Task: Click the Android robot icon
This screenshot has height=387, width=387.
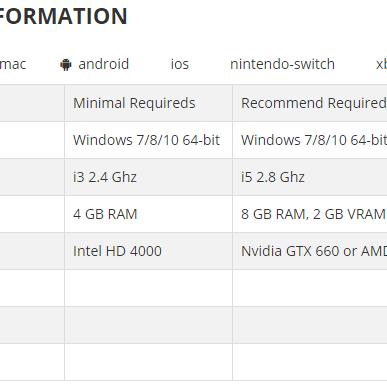Action: pyautogui.click(x=66, y=65)
